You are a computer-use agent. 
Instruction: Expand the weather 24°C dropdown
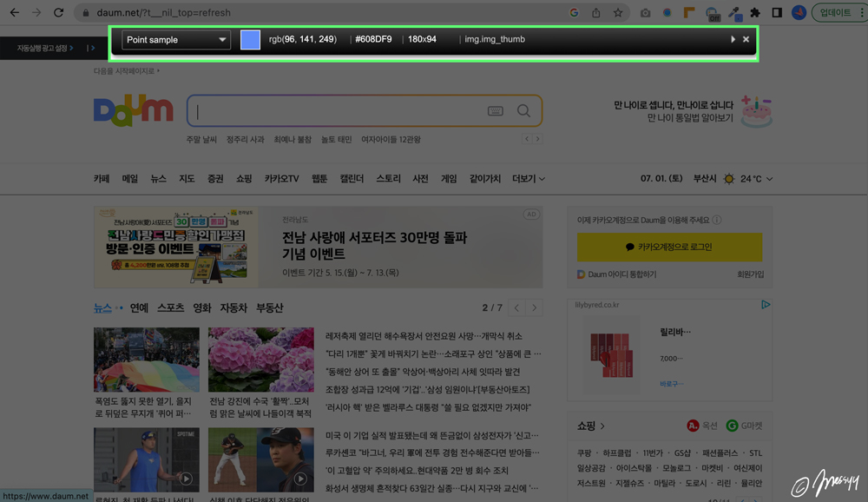756,178
